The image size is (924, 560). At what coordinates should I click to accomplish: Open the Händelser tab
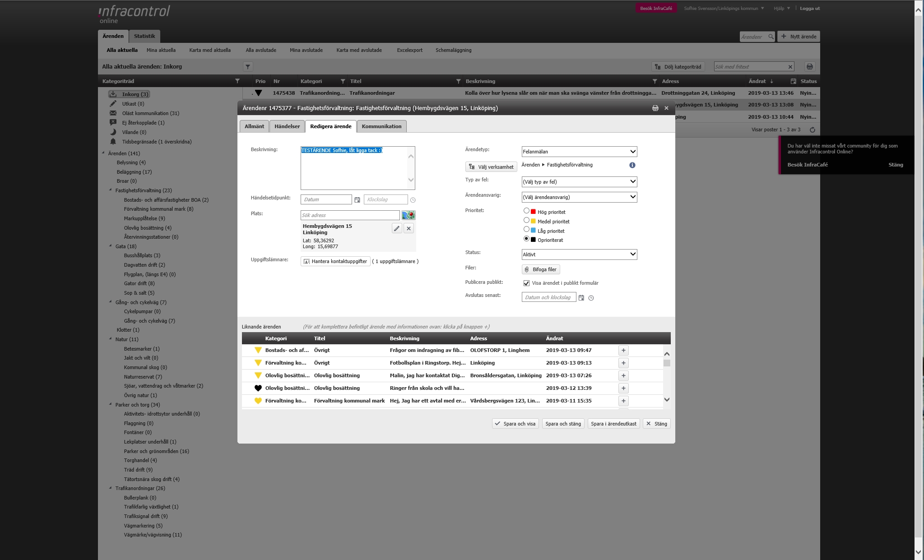[x=287, y=126]
